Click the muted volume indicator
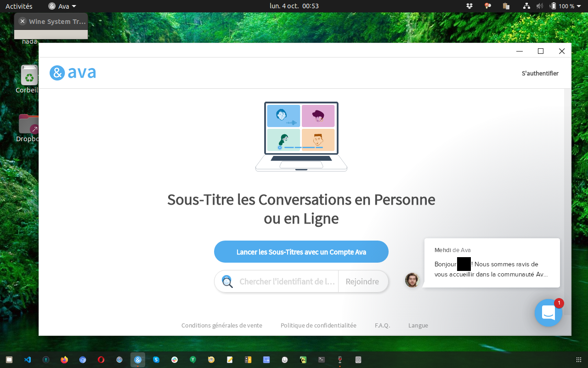This screenshot has height=368, width=588. [540, 6]
